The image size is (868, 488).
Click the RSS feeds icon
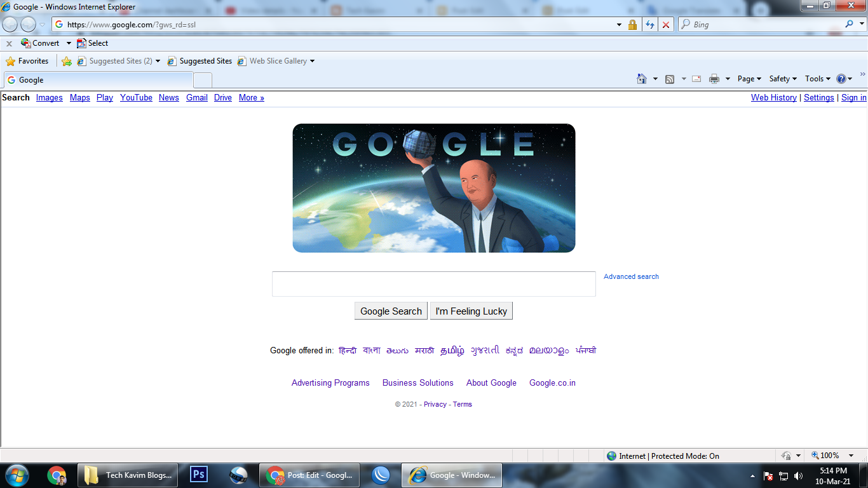[670, 79]
